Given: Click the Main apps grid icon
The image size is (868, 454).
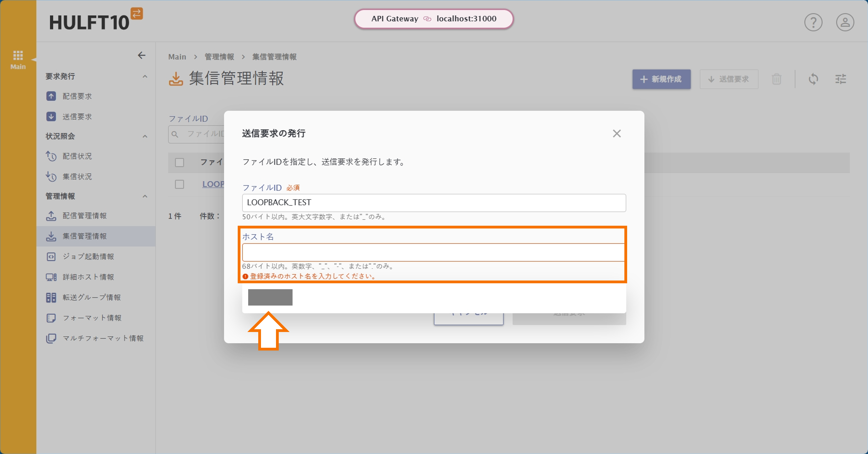Looking at the screenshot, I should tap(18, 55).
